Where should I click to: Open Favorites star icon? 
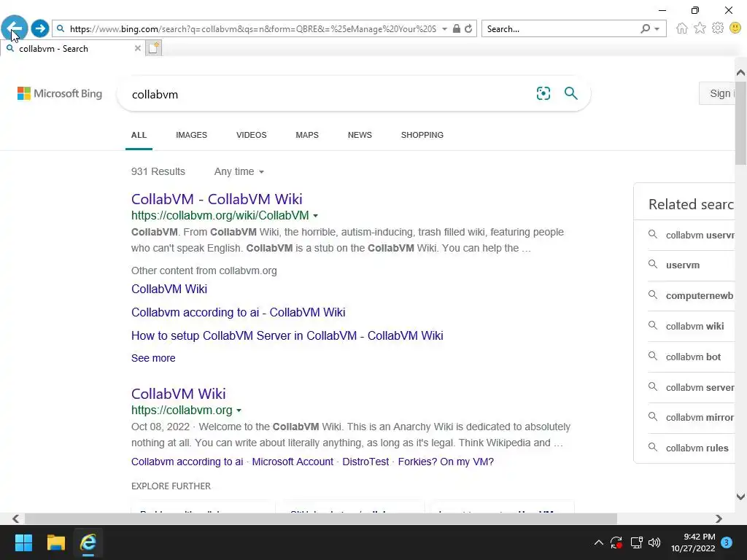click(x=700, y=28)
